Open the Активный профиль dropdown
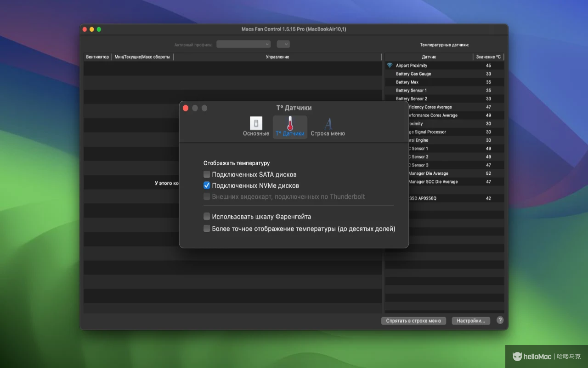The height and width of the screenshot is (368, 588). [x=243, y=44]
